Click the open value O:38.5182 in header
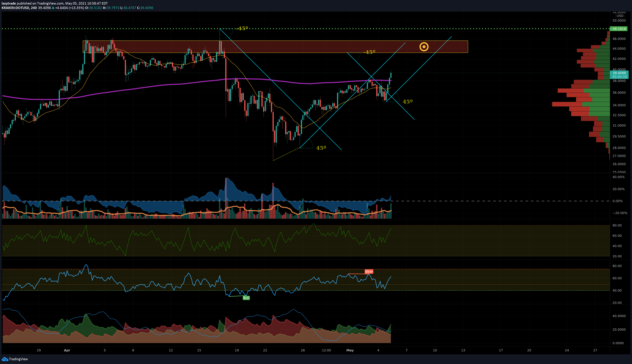This screenshot has width=632, height=364. 94,8
